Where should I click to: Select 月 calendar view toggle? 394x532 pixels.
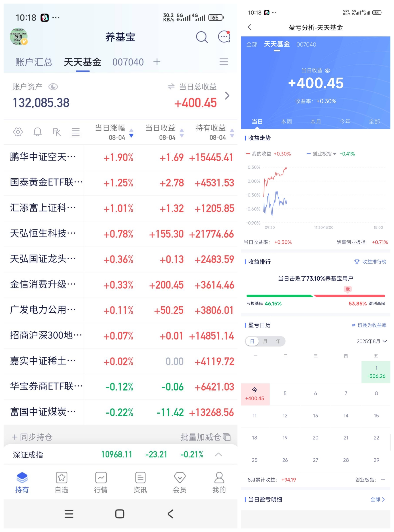[265, 341]
